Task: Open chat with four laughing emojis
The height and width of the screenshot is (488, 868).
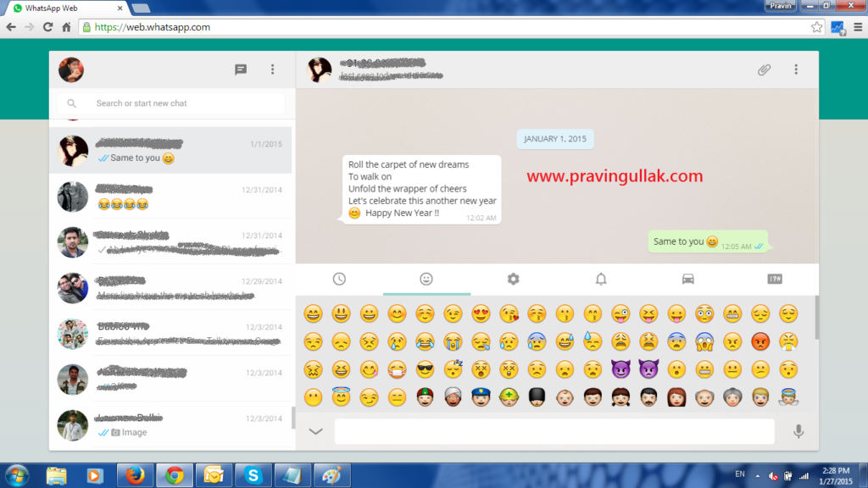Action: pyautogui.click(x=170, y=197)
